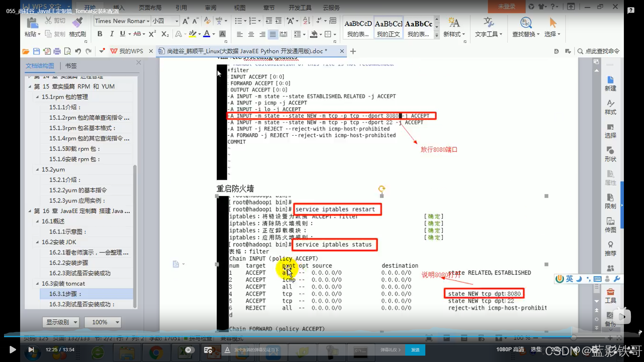Click the clear formatting eraser icon
Screen dimensions: 644x362
[x=207, y=21]
